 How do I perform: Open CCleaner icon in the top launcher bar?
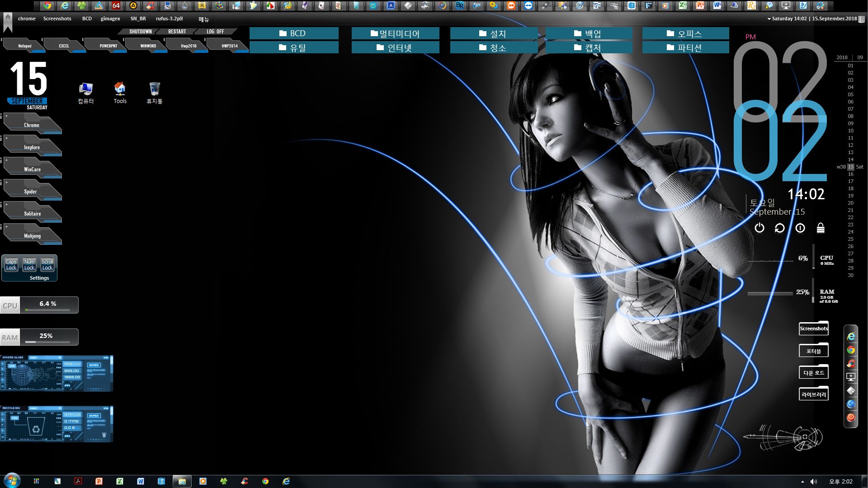pyautogui.click(x=151, y=6)
